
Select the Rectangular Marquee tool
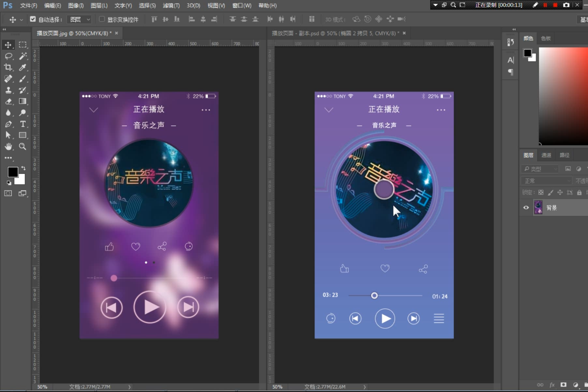23,45
